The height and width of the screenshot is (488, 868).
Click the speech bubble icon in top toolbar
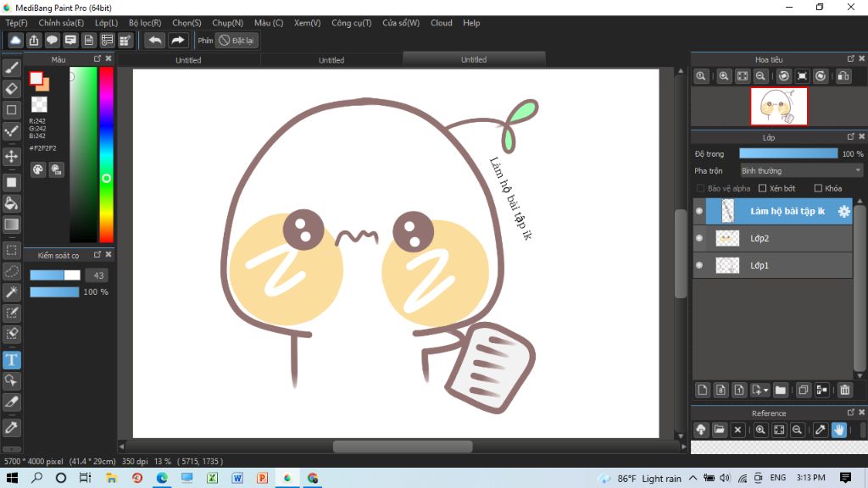(52, 41)
